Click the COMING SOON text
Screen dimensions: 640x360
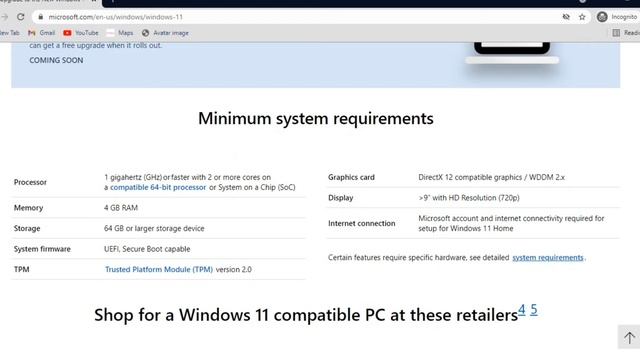[x=56, y=60]
